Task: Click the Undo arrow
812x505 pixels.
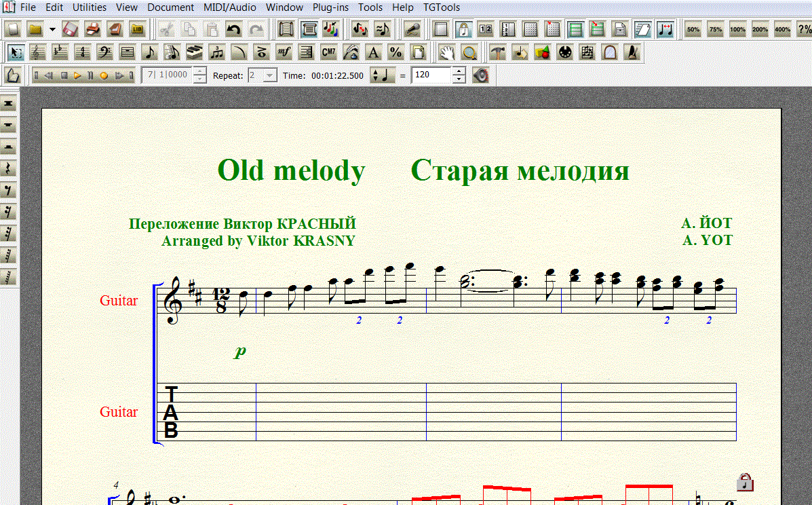Action: [x=234, y=29]
